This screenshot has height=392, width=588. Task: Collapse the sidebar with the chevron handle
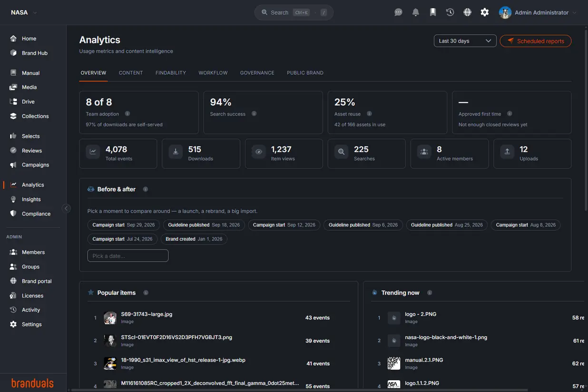[66, 208]
